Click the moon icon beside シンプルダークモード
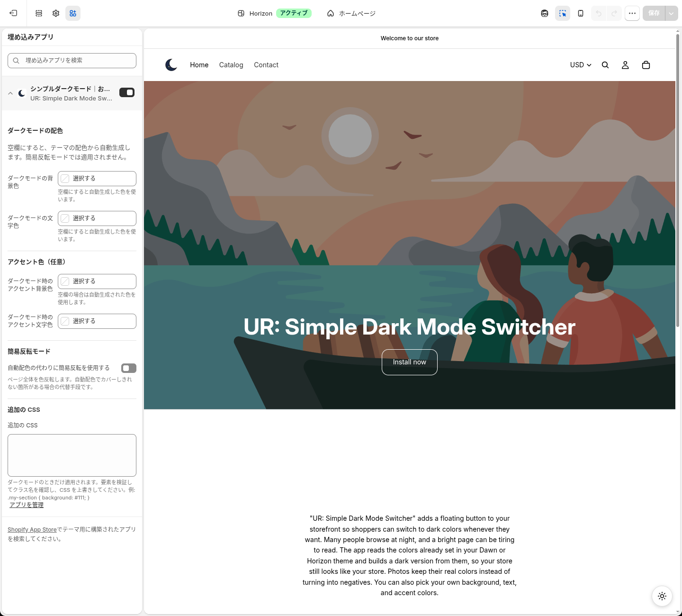The height and width of the screenshot is (616, 682). pyautogui.click(x=22, y=93)
